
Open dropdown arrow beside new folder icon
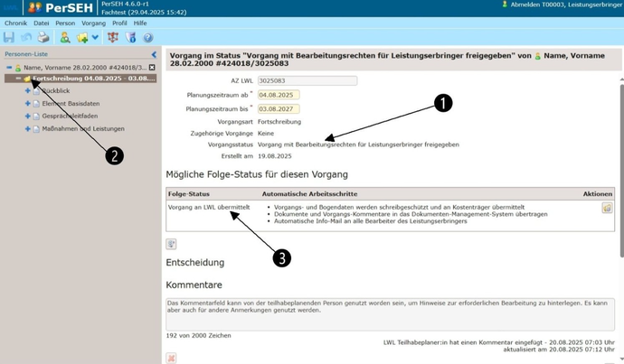point(95,38)
